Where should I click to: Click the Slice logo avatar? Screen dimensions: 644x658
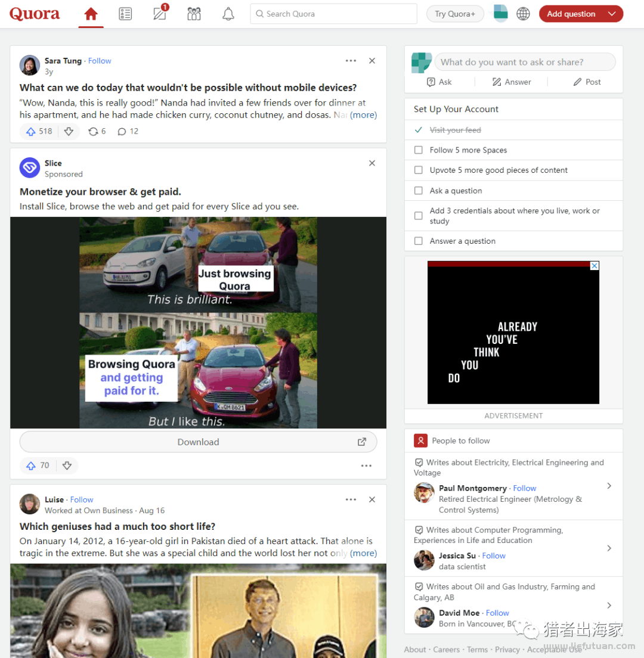[30, 167]
